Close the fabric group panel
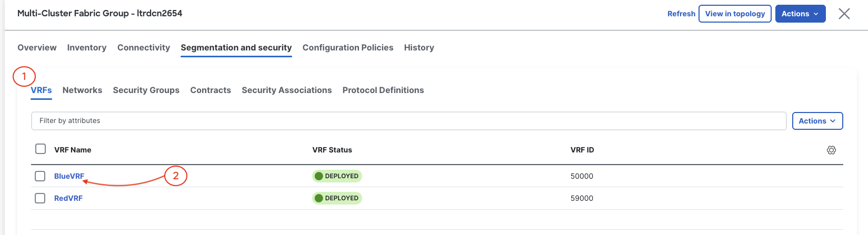The width and height of the screenshot is (868, 235). (x=844, y=14)
